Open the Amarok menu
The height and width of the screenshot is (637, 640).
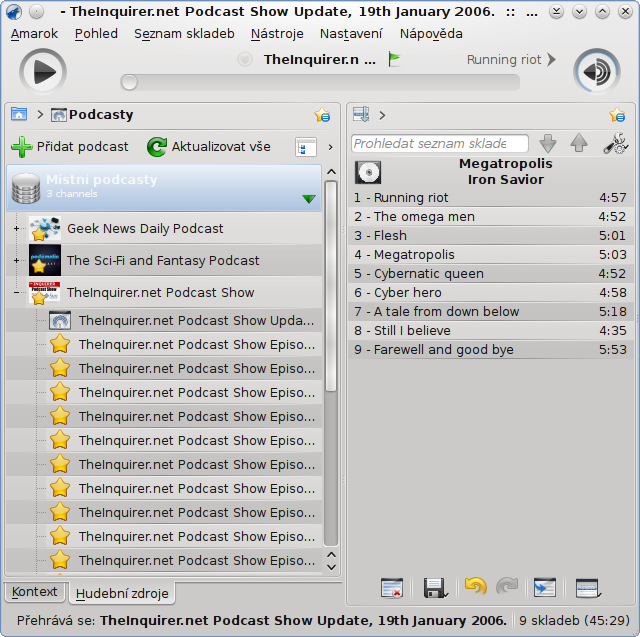point(34,33)
